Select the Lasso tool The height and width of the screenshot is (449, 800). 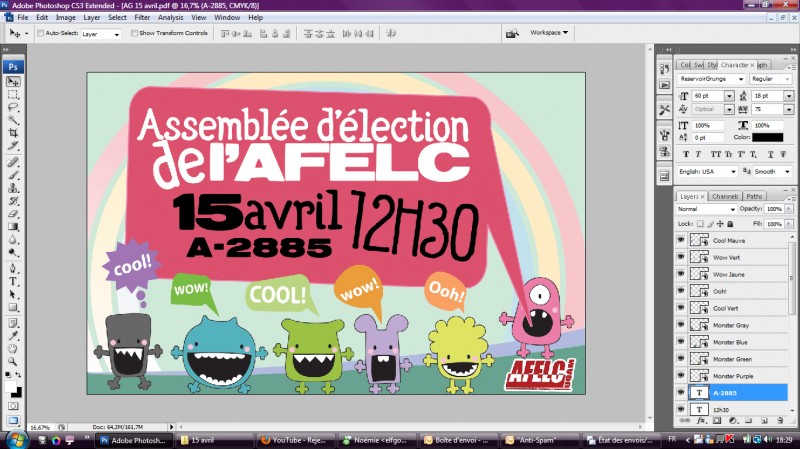(x=13, y=108)
